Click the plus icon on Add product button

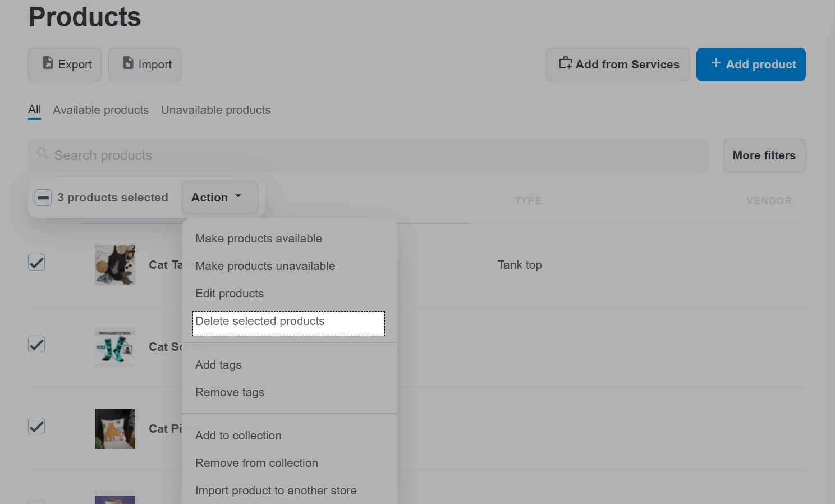click(x=716, y=63)
